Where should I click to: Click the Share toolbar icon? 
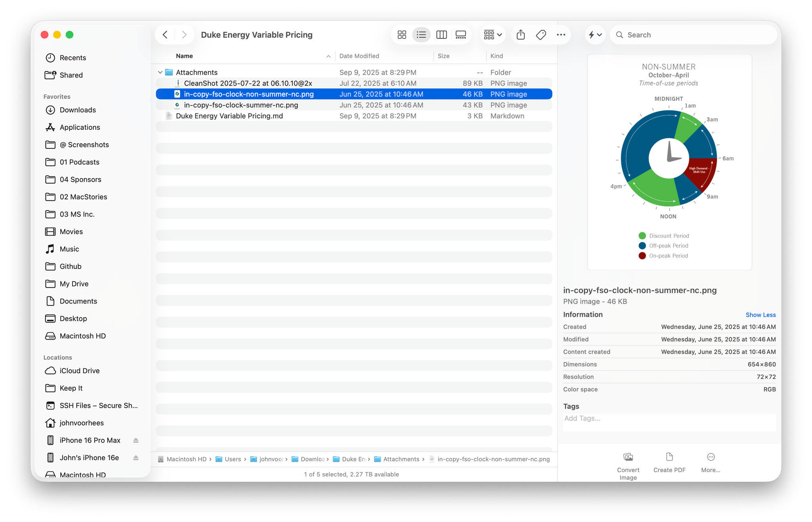pyautogui.click(x=521, y=35)
